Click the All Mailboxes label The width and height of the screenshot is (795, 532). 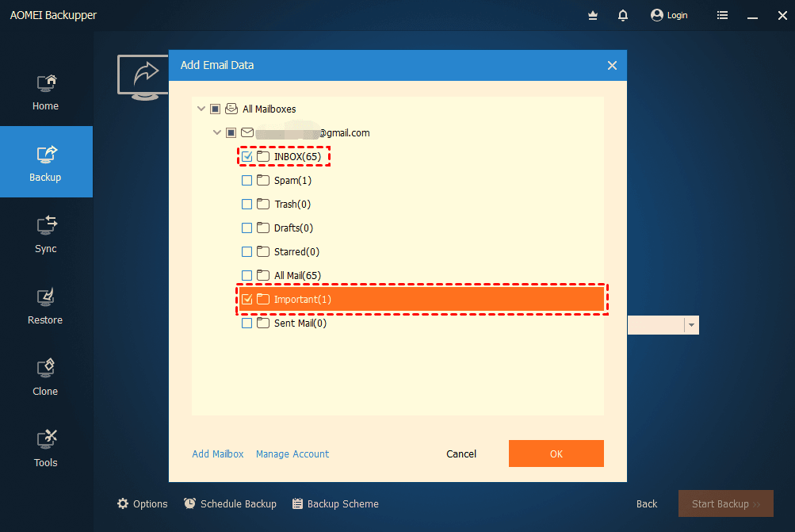tap(269, 109)
